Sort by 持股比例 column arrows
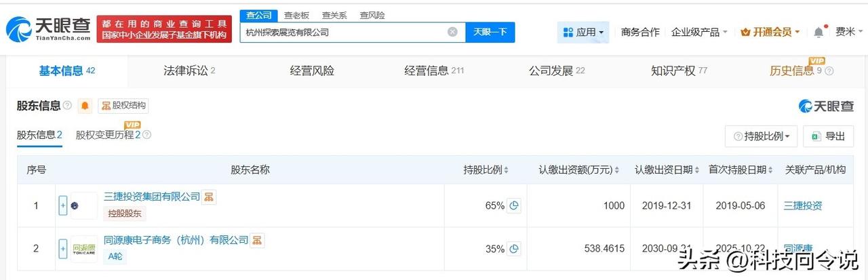The image size is (868, 280). 506,170
